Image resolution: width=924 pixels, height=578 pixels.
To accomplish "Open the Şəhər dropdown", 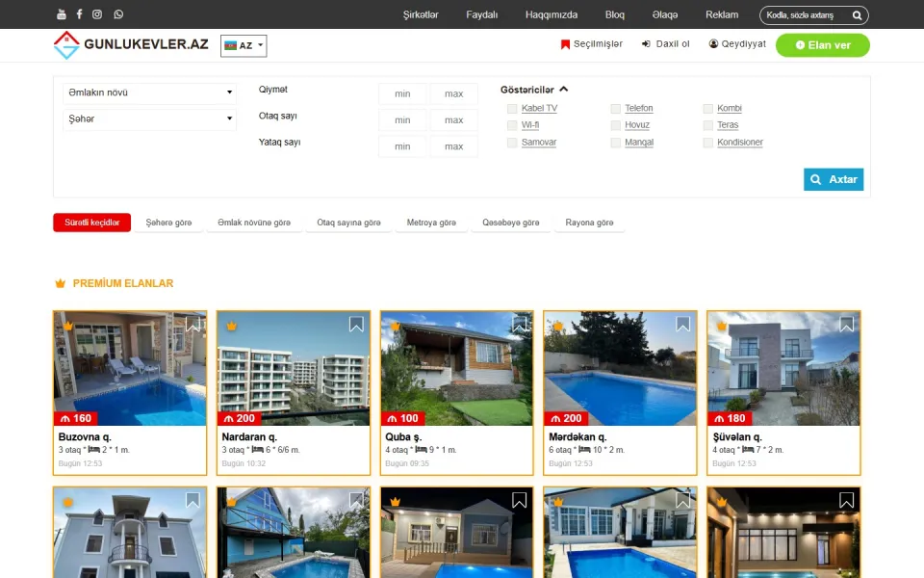I will point(150,119).
